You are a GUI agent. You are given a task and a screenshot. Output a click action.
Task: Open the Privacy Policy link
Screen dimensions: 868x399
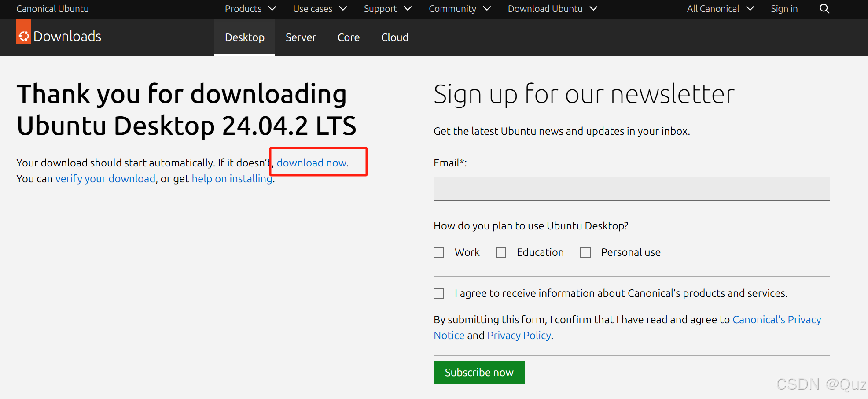tap(519, 336)
